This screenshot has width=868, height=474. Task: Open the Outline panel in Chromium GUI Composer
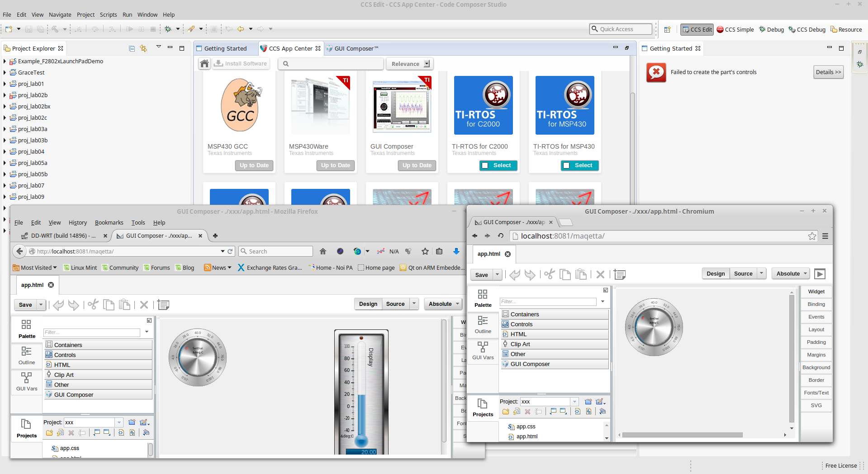click(483, 324)
